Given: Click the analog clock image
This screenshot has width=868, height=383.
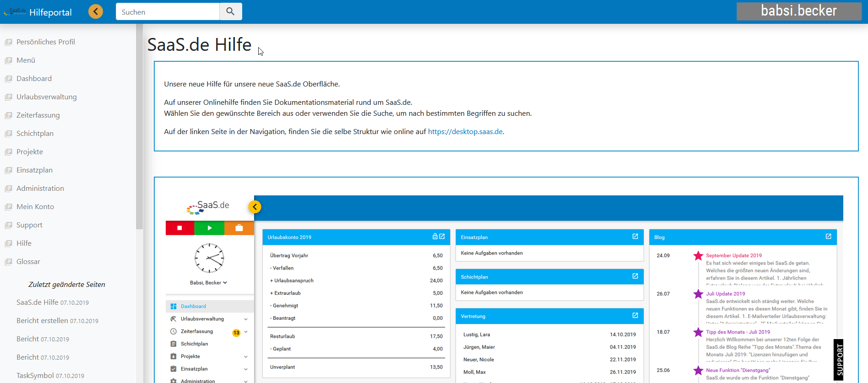Looking at the screenshot, I should tap(209, 258).
